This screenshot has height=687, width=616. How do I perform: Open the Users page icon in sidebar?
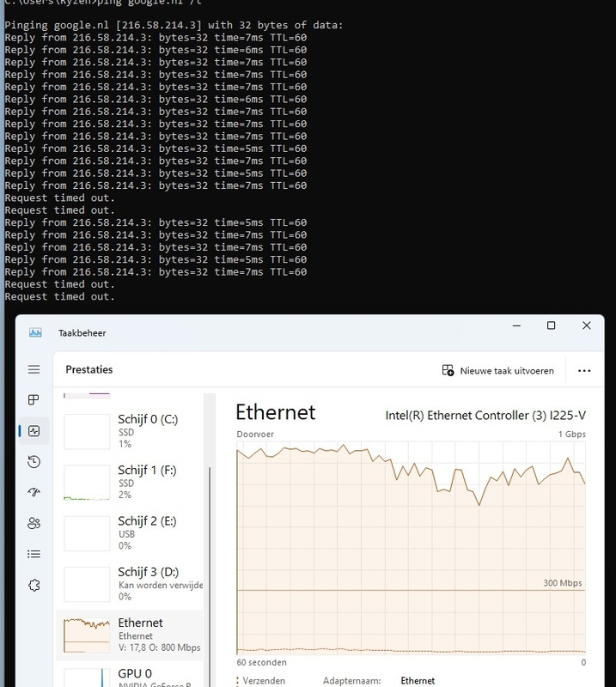coord(34,523)
